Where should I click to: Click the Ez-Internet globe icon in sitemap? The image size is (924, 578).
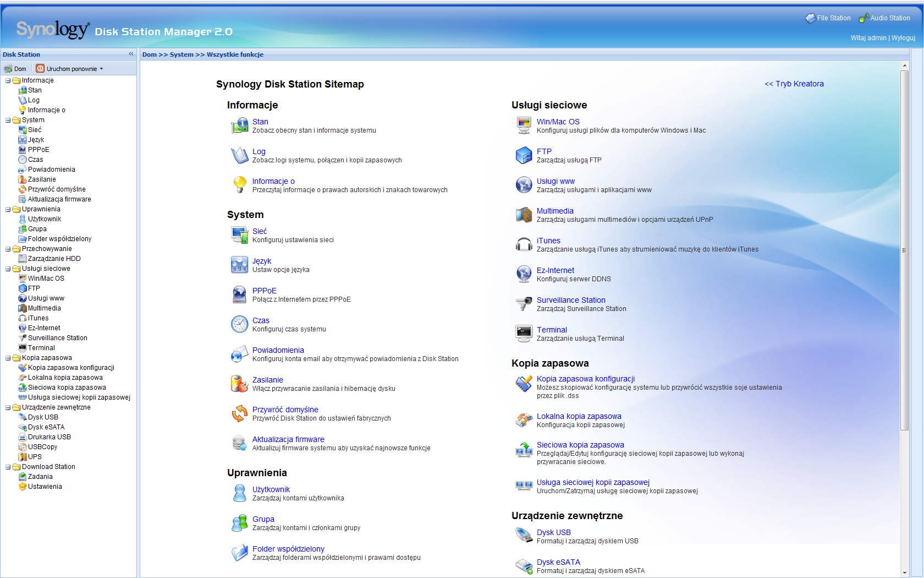[x=524, y=274]
